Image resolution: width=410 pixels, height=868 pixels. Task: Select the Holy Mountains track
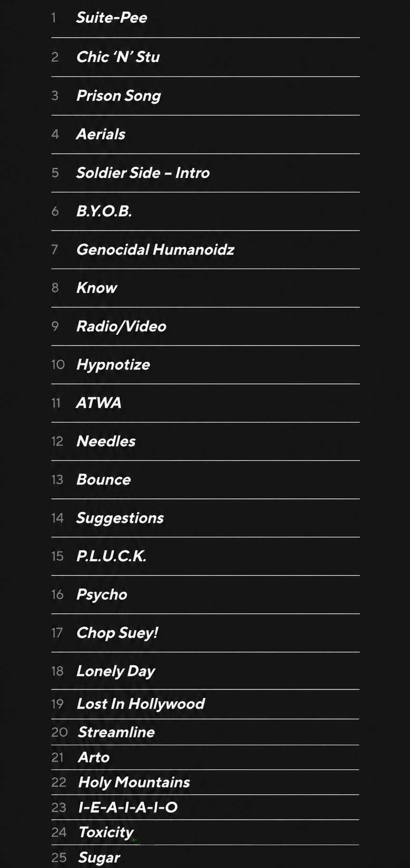point(205,782)
